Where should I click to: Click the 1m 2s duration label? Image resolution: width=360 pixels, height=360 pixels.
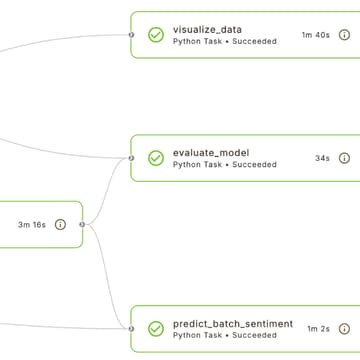pos(318,329)
